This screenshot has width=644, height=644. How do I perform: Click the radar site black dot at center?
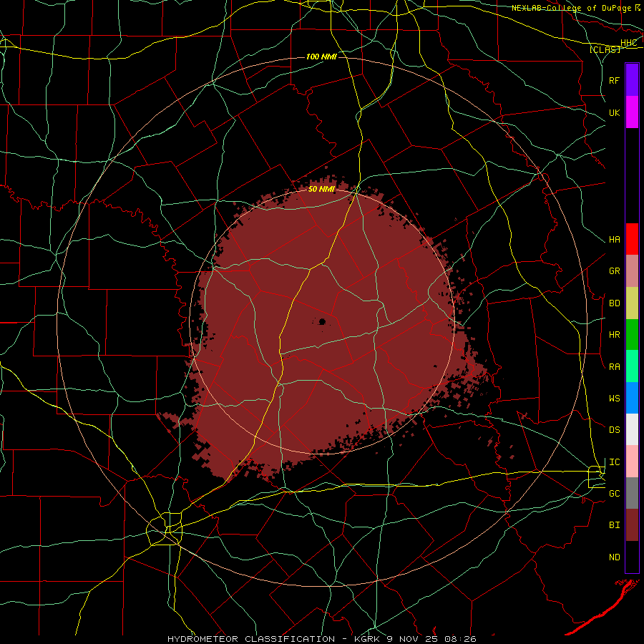click(322, 321)
